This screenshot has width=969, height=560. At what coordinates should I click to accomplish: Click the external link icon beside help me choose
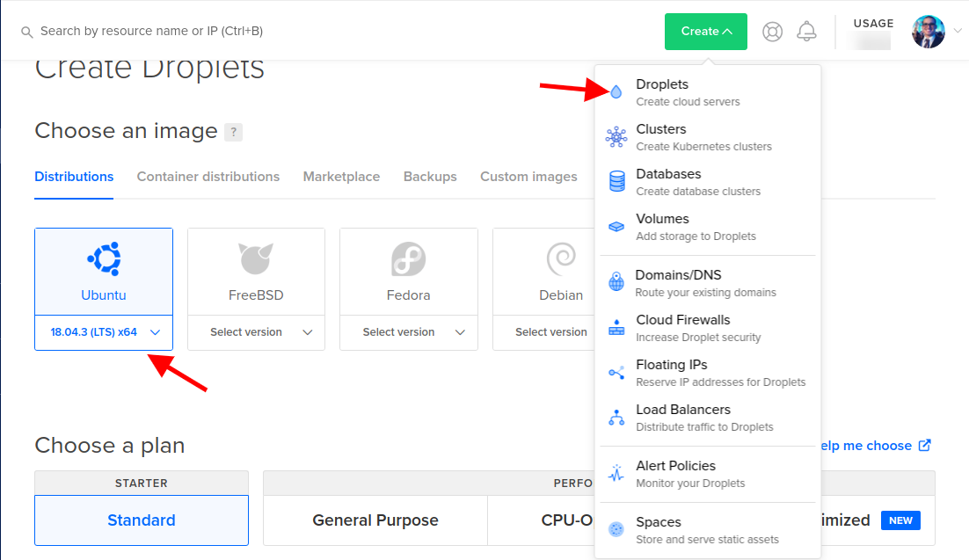coord(924,446)
